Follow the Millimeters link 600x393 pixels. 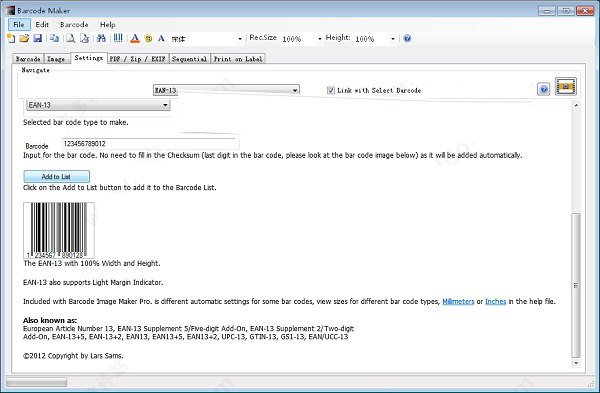tap(458, 302)
